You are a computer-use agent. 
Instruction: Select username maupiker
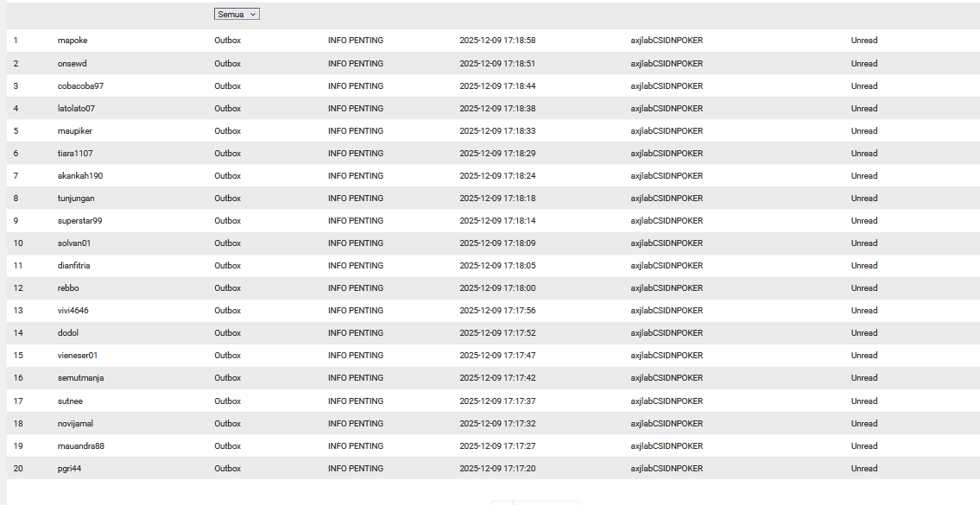tap(75, 131)
